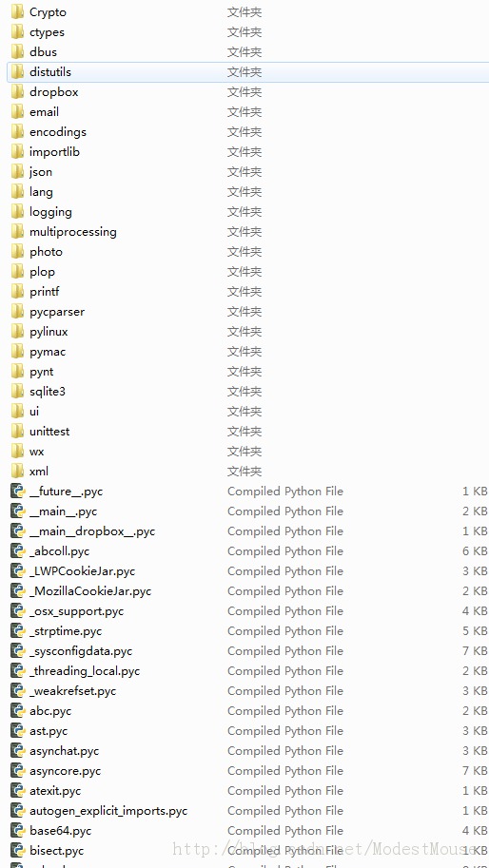The width and height of the screenshot is (489, 868).
Task: Select file _MozillaCookieJar.pyc
Action: pos(90,591)
